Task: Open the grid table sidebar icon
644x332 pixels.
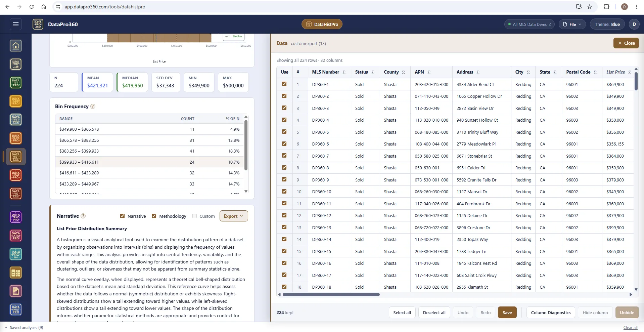Action: [x=16, y=273]
